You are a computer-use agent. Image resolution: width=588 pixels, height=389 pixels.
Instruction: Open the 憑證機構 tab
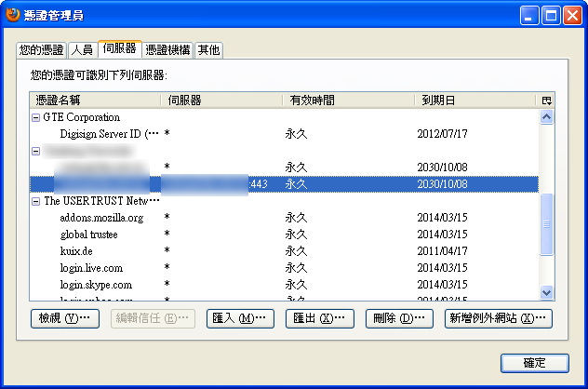(167, 50)
